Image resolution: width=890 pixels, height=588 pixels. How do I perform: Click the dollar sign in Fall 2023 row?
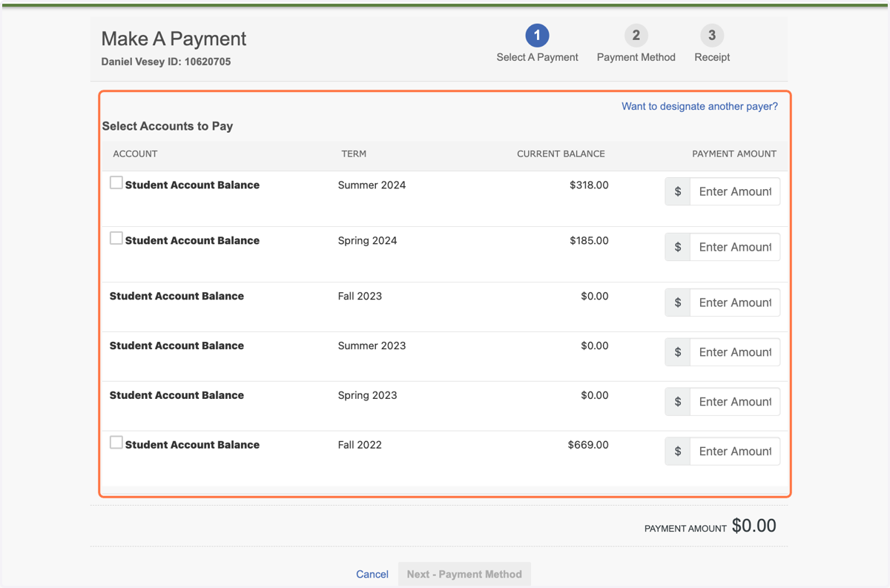tap(678, 303)
